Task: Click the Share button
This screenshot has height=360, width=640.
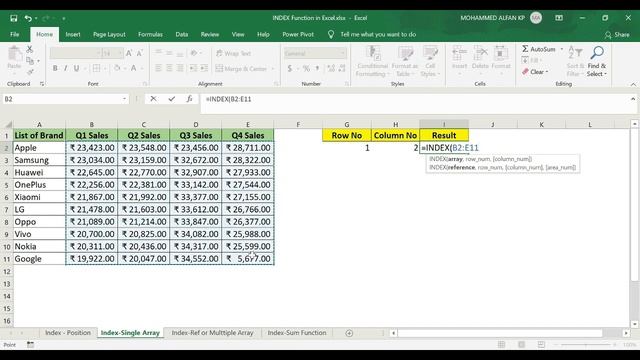Action: 617,35
